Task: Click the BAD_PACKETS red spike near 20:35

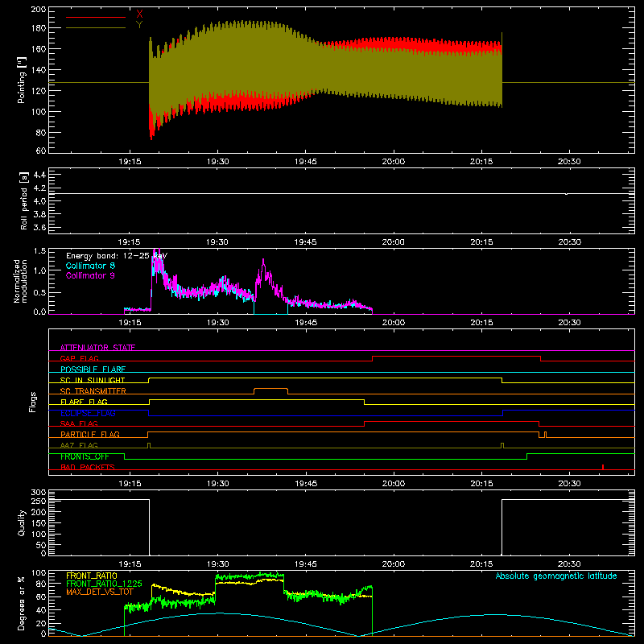Action: (602, 467)
